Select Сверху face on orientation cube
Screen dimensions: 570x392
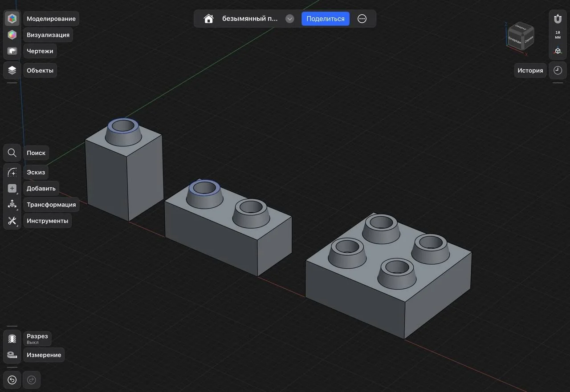click(x=521, y=27)
